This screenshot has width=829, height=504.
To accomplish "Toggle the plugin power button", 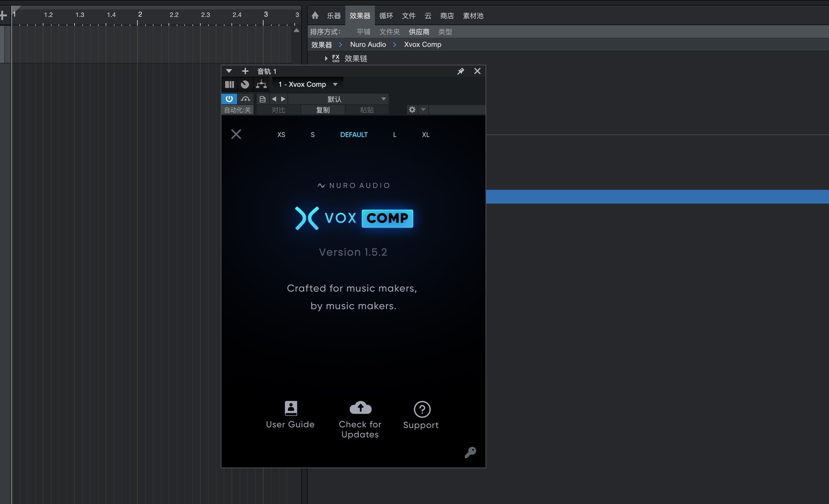I will tap(229, 99).
